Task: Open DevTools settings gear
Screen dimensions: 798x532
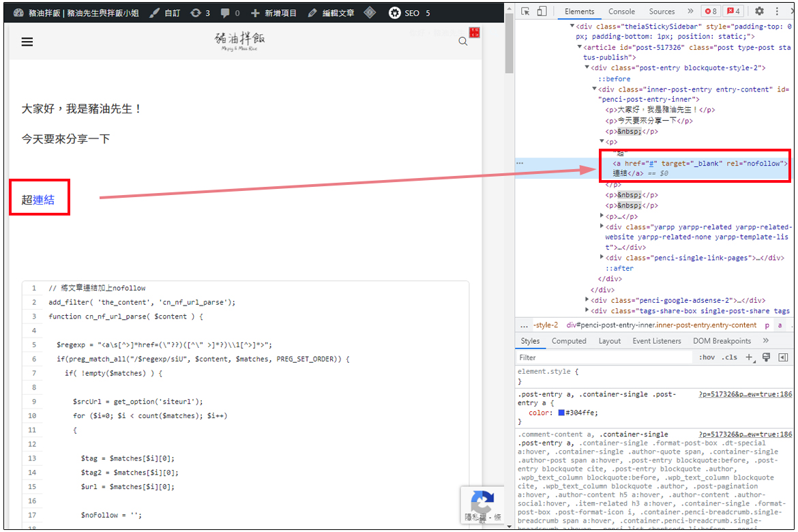Action: tap(759, 11)
